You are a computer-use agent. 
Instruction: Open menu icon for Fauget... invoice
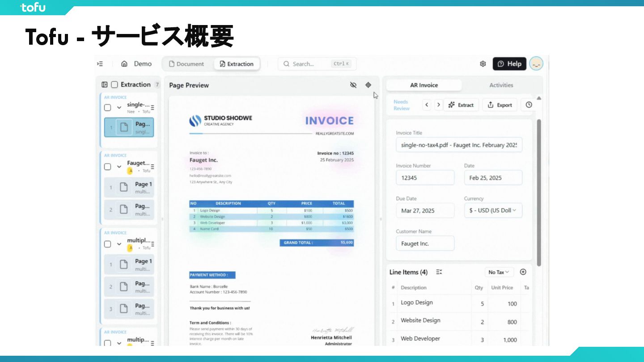153,167
